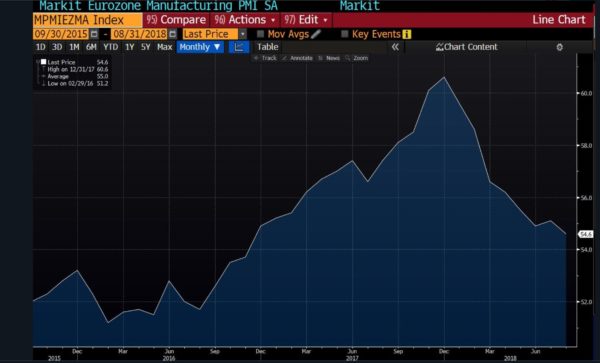600x363 pixels.
Task: Click the end date field 08/31/2018
Action: pyautogui.click(x=140, y=34)
